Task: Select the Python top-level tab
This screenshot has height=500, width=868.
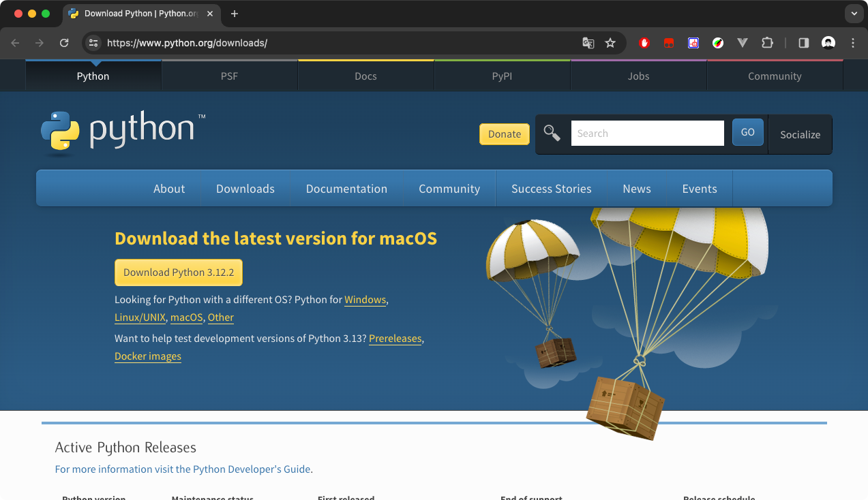Action: coord(93,76)
